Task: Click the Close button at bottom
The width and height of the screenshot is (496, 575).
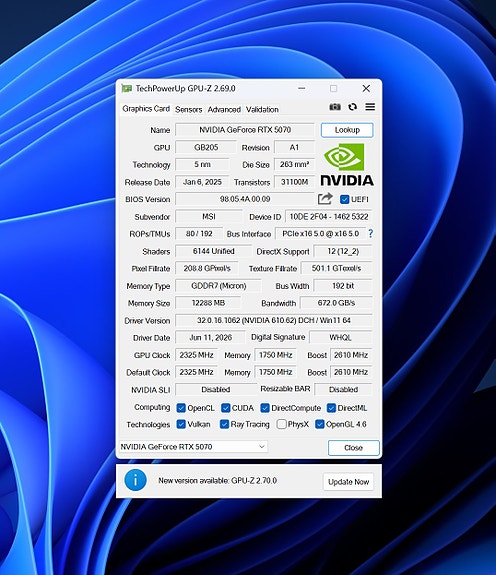Action: point(353,448)
